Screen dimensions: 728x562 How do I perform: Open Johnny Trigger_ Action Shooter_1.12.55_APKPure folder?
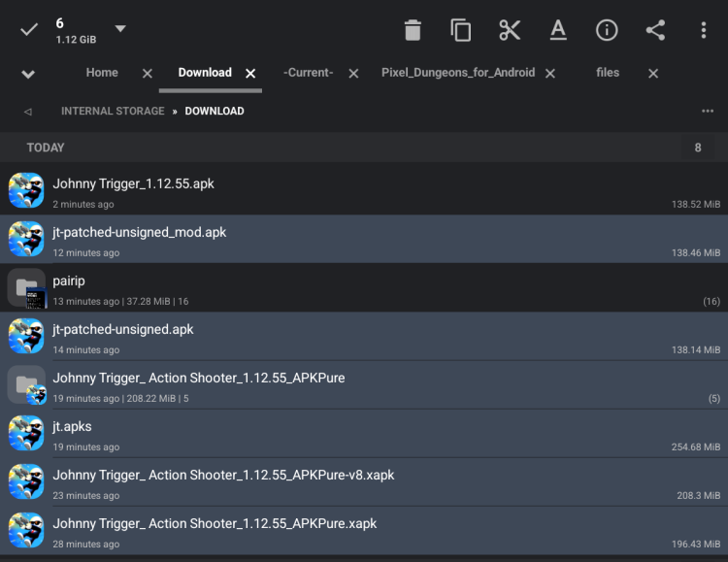[199, 379]
